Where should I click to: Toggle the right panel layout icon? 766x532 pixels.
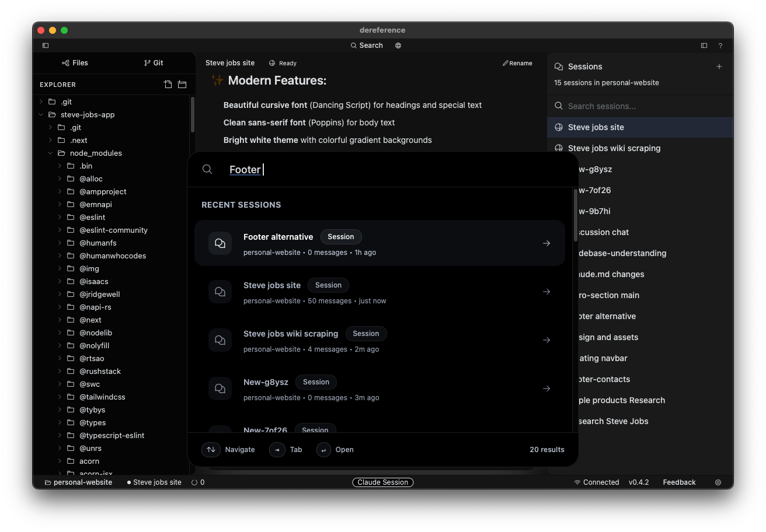(x=704, y=45)
